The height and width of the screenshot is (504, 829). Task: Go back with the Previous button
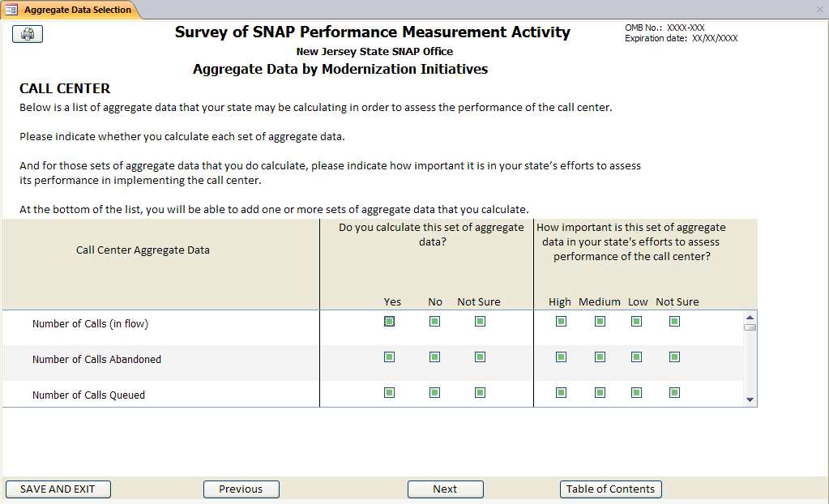point(241,489)
